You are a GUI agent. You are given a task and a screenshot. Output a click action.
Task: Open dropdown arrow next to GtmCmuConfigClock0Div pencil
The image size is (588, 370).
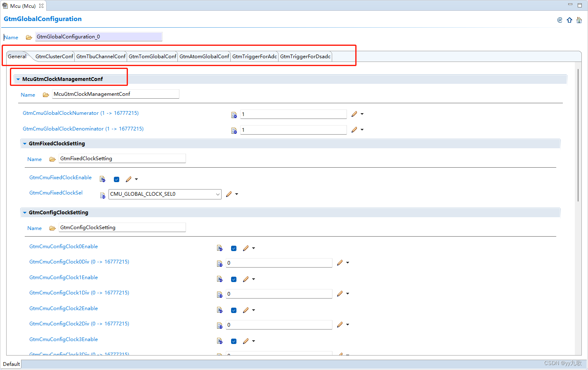click(x=347, y=263)
